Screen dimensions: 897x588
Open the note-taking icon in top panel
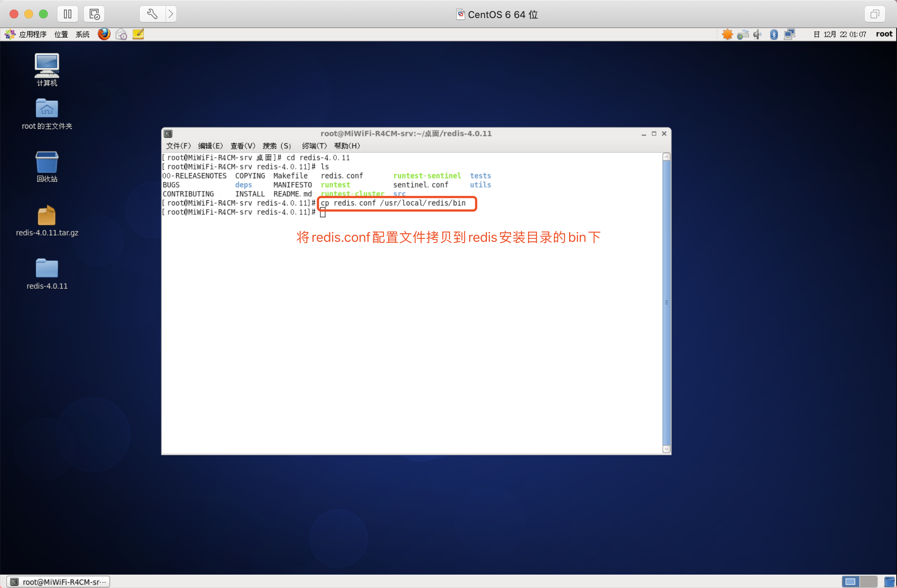(138, 34)
